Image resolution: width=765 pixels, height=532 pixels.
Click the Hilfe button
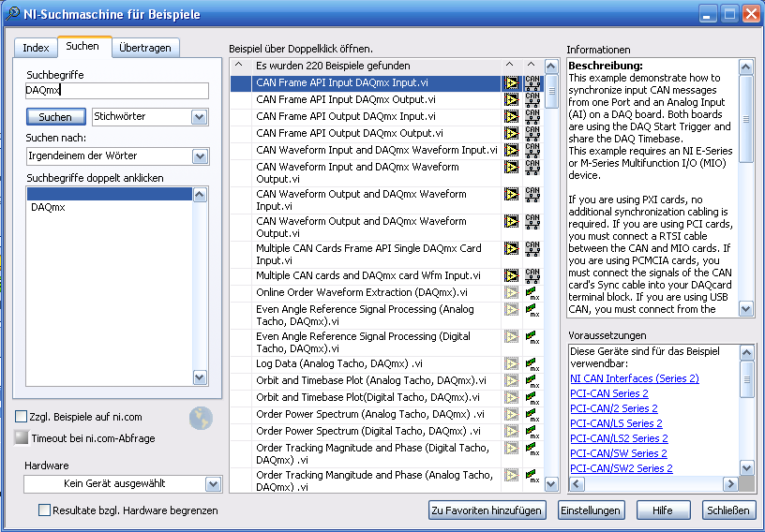[x=663, y=510]
